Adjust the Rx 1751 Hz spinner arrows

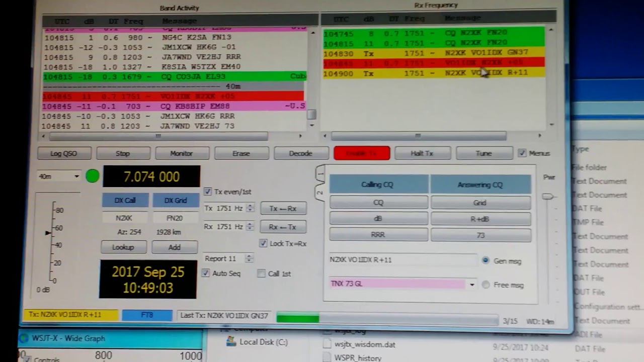(x=250, y=227)
